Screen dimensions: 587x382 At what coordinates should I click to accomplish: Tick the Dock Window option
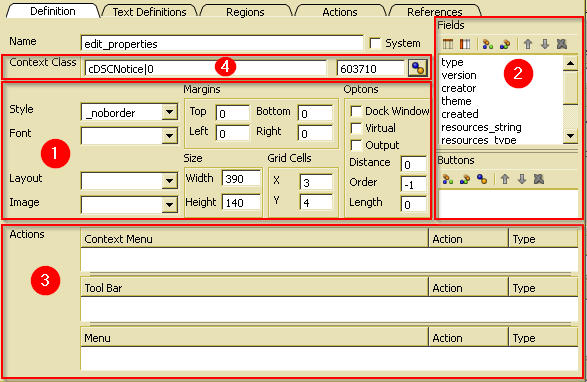pos(356,111)
